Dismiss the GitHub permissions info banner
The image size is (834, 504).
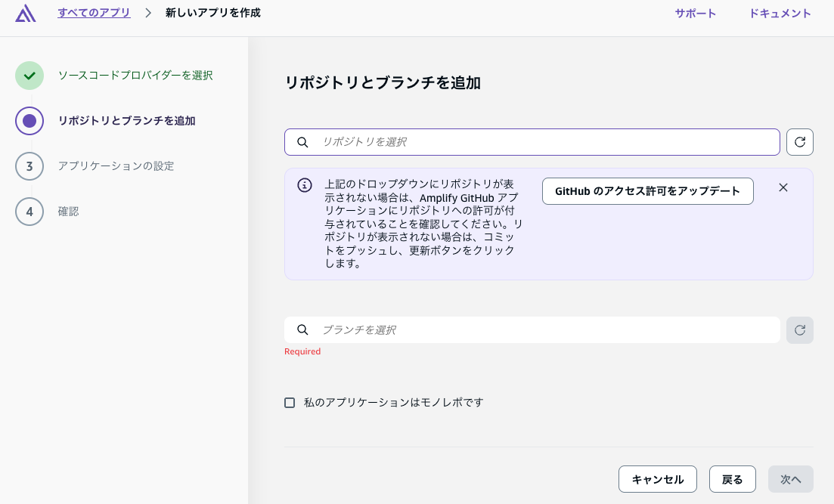783,187
